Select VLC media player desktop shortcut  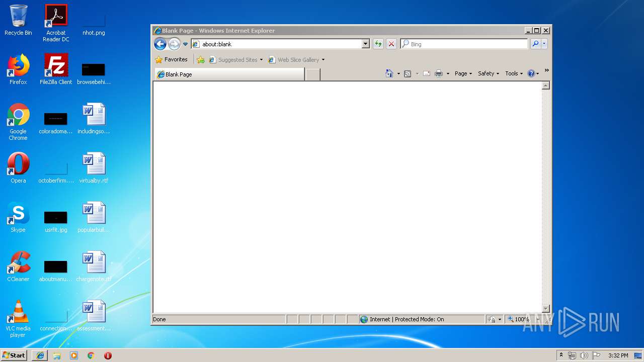click(18, 319)
